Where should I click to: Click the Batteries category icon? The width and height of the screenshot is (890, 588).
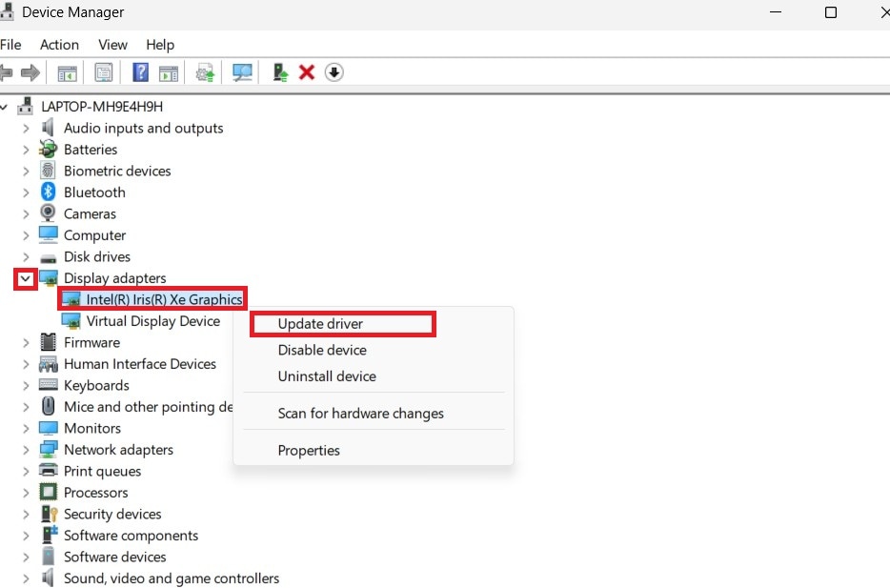click(x=49, y=149)
